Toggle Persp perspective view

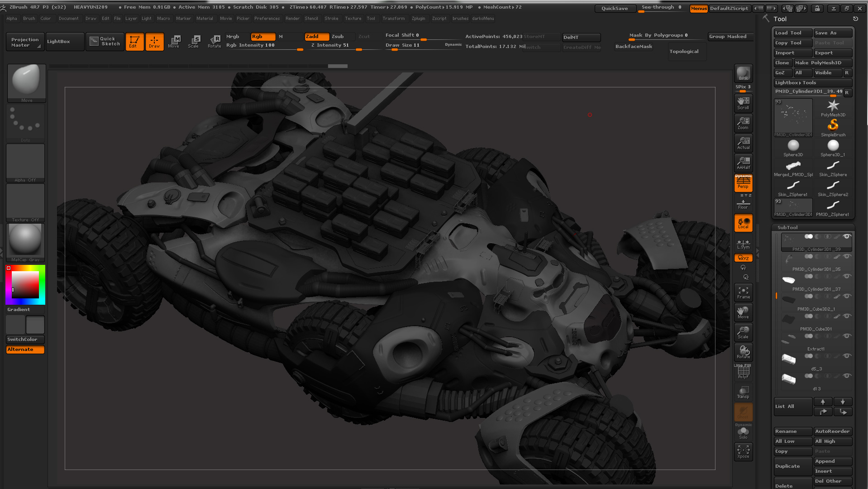(743, 183)
